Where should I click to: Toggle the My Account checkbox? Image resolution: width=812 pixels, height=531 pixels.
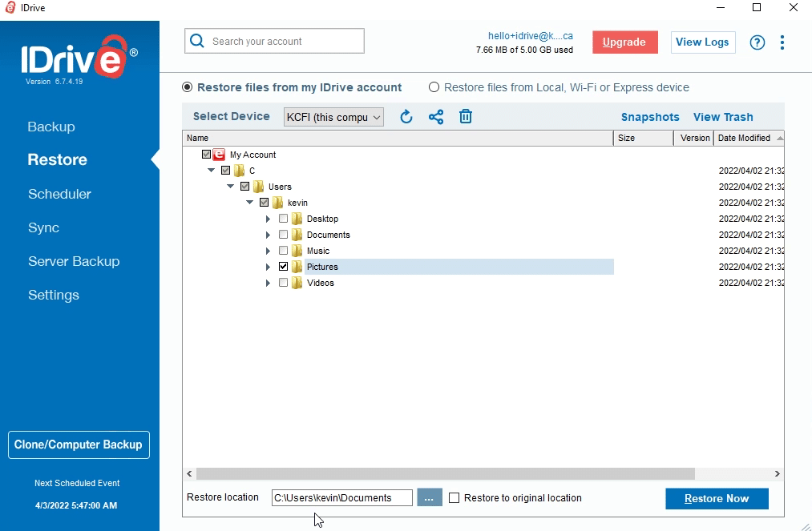[206, 155]
